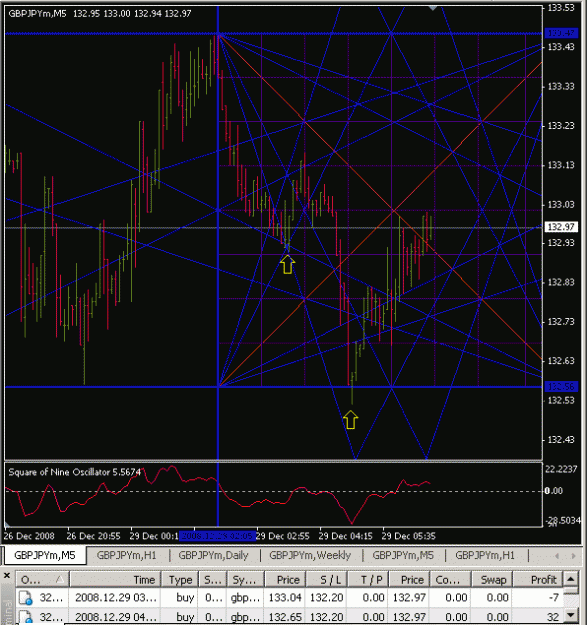Select the active GBPJPYm,M5 chart tab

pos(45,555)
